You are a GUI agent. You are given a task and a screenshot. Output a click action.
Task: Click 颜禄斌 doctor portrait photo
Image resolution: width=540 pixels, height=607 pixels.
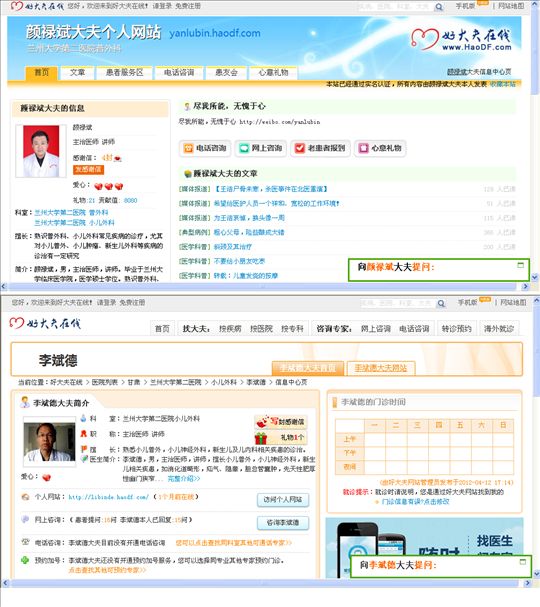click(x=41, y=151)
